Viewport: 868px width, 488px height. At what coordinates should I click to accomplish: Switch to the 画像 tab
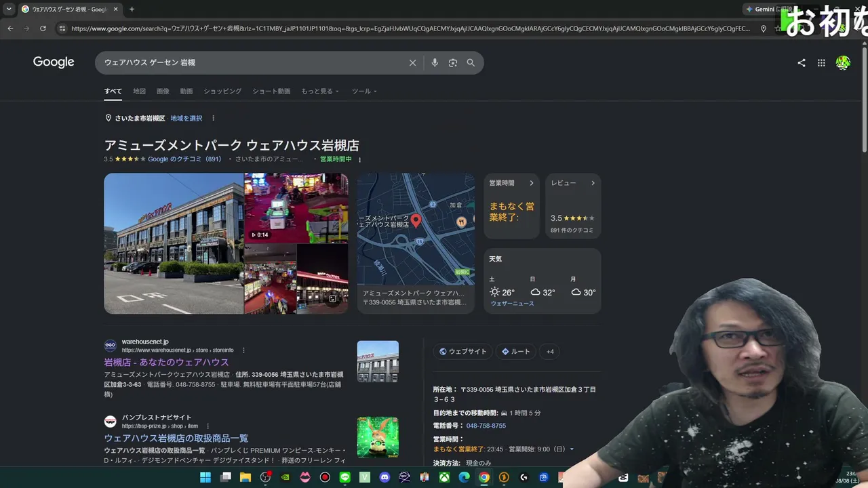point(163,91)
